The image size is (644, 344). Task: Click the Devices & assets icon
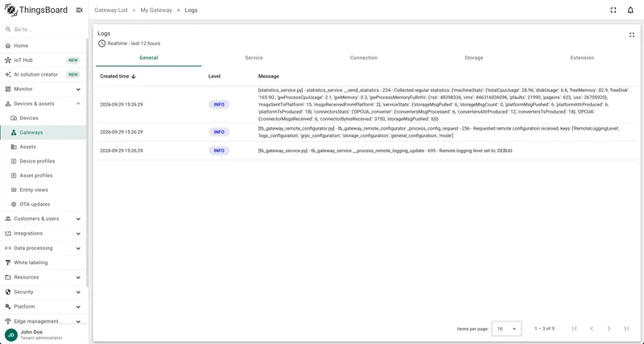pyautogui.click(x=8, y=104)
